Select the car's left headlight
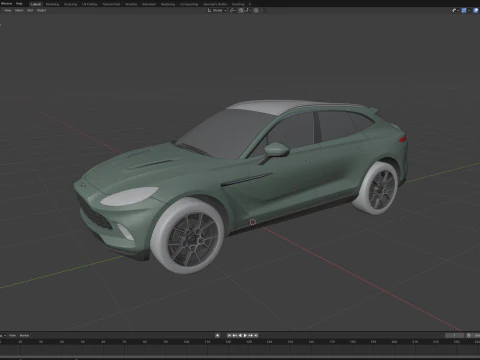The width and height of the screenshot is (480, 360). click(129, 196)
